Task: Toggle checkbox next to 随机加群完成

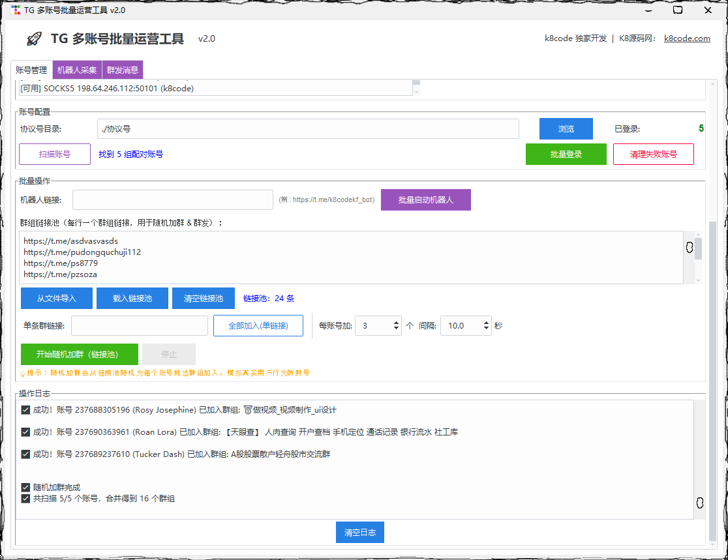Action: pyautogui.click(x=26, y=488)
